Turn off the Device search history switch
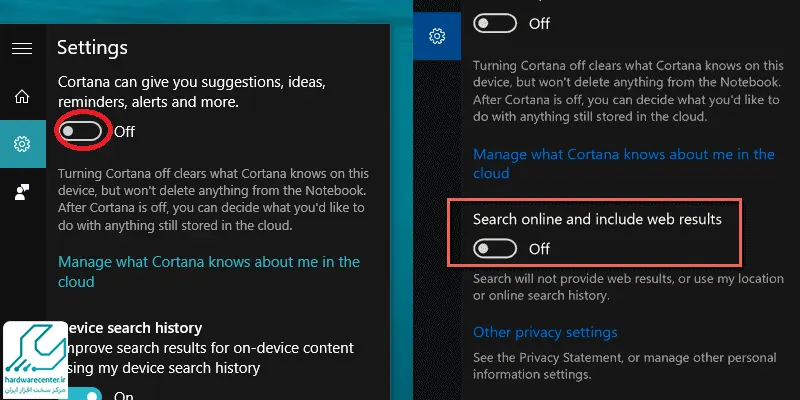The height and width of the screenshot is (400, 800). pos(85,395)
